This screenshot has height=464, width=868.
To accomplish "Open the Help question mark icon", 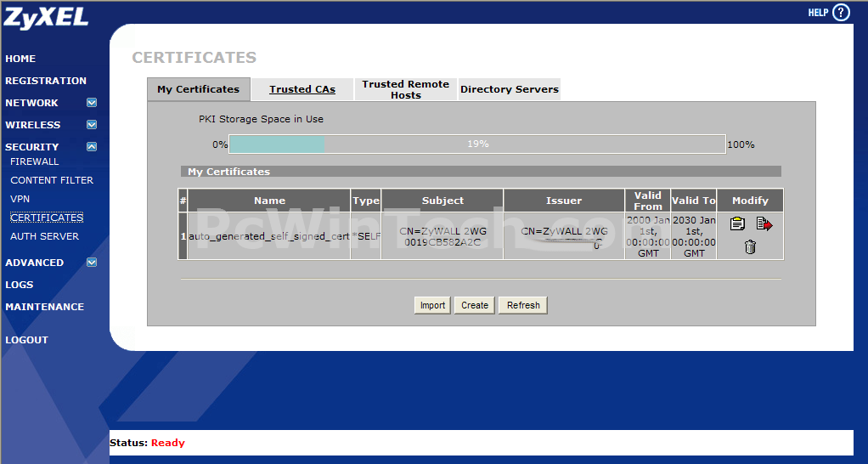I will point(841,12).
